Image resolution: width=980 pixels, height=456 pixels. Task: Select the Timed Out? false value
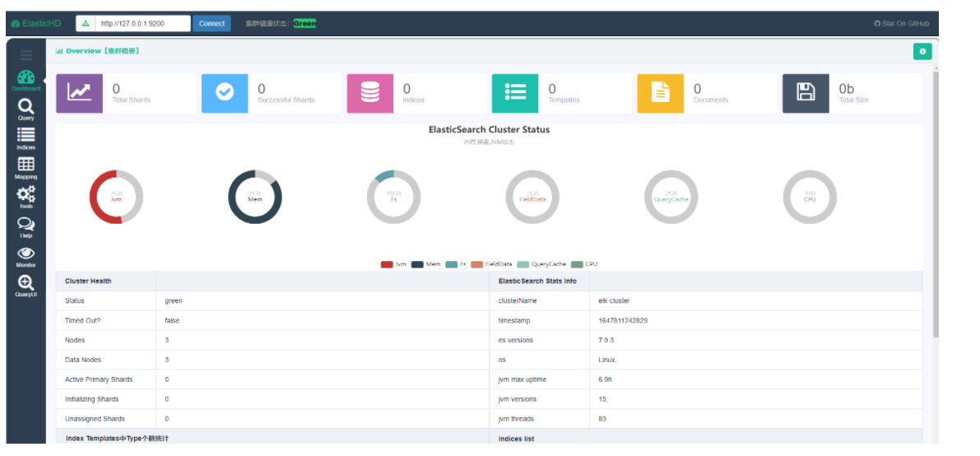(173, 320)
